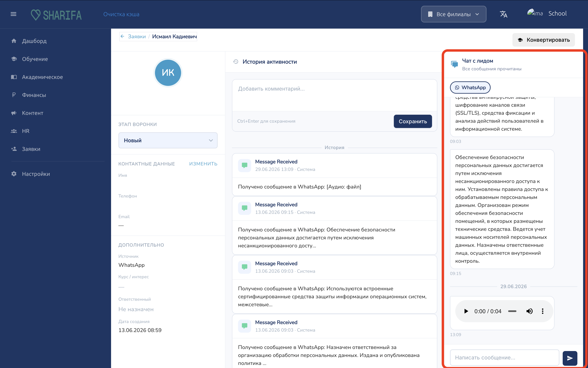Click the WhatsApp source value

pos(131,265)
